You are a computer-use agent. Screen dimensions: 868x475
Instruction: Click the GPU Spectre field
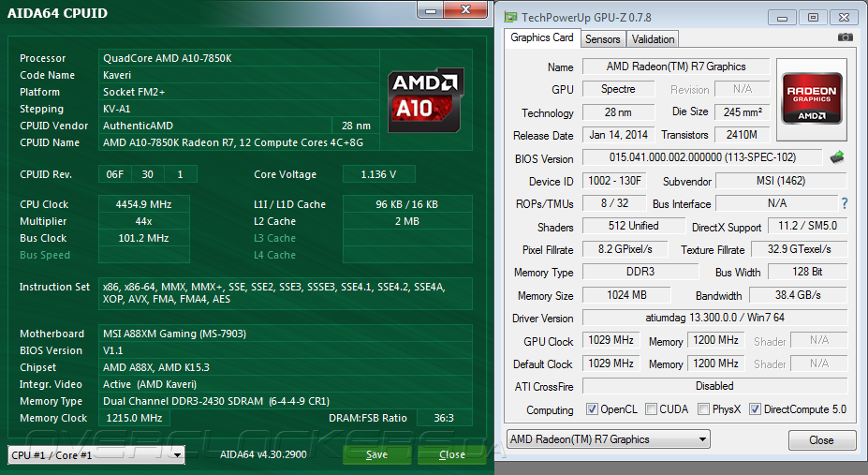[x=618, y=89]
